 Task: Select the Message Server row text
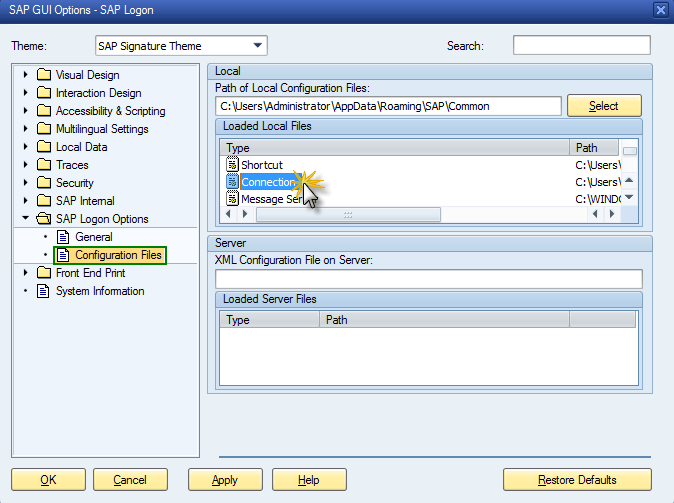[272, 199]
